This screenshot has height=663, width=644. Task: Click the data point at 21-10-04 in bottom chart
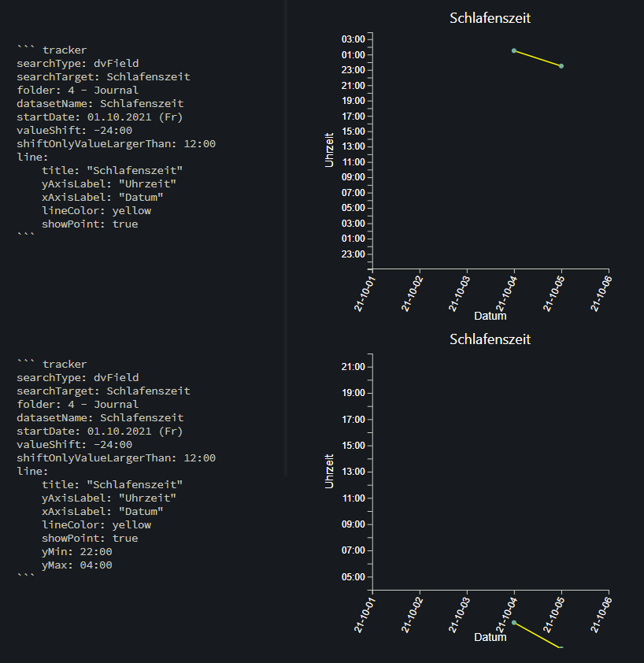(x=513, y=622)
